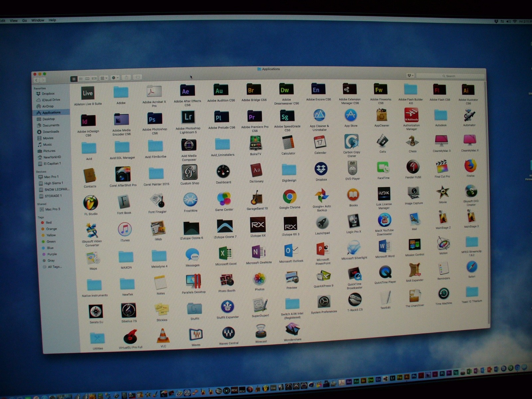Open the Go menu in menu bar
This screenshot has height=399, width=532.
(x=24, y=21)
